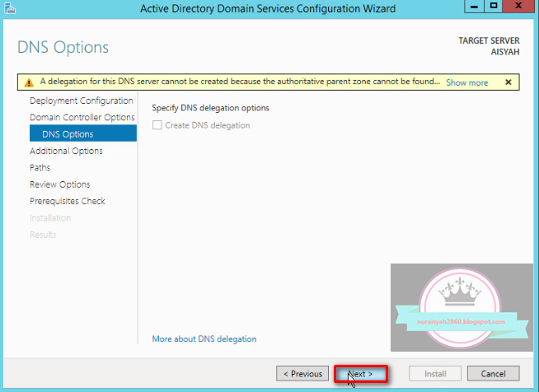Click the Next button

pyautogui.click(x=361, y=374)
